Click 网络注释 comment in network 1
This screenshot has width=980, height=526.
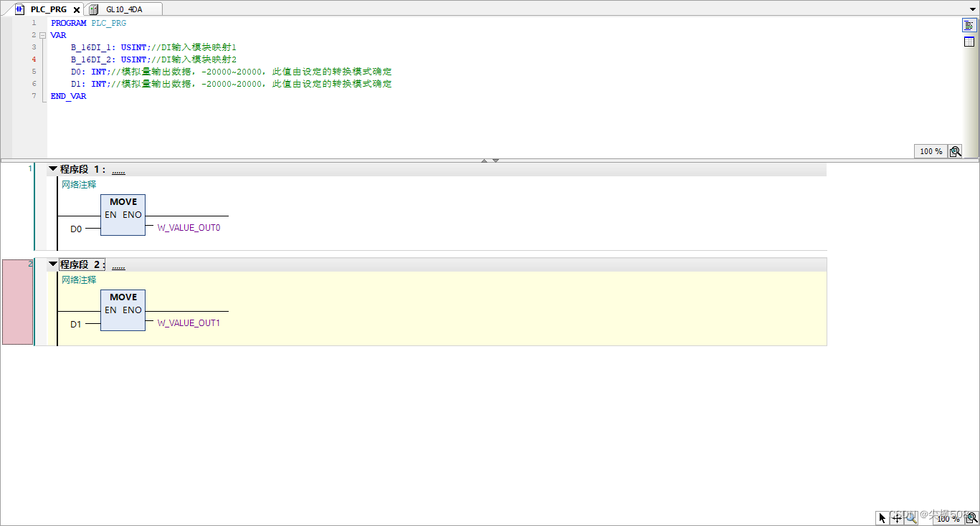[x=79, y=184]
